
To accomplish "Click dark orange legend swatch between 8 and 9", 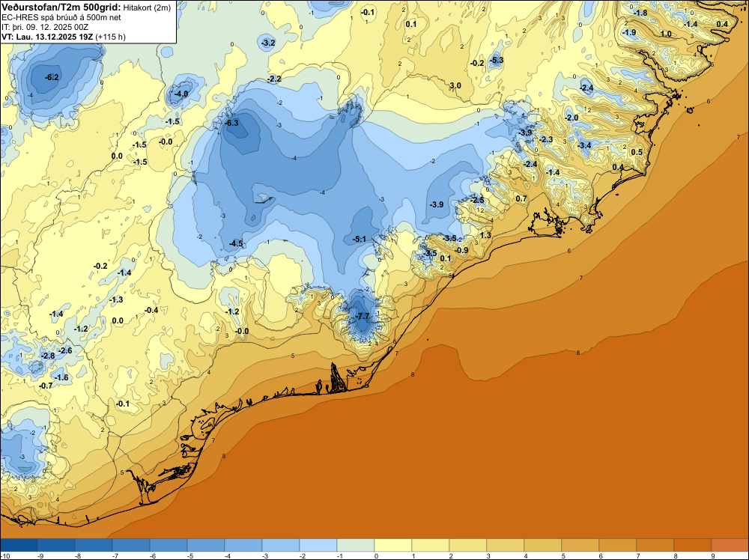I will pyautogui.click(x=693, y=545).
